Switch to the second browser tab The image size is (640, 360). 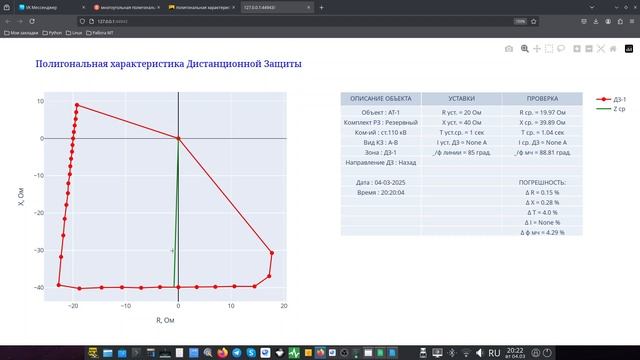(126, 7)
